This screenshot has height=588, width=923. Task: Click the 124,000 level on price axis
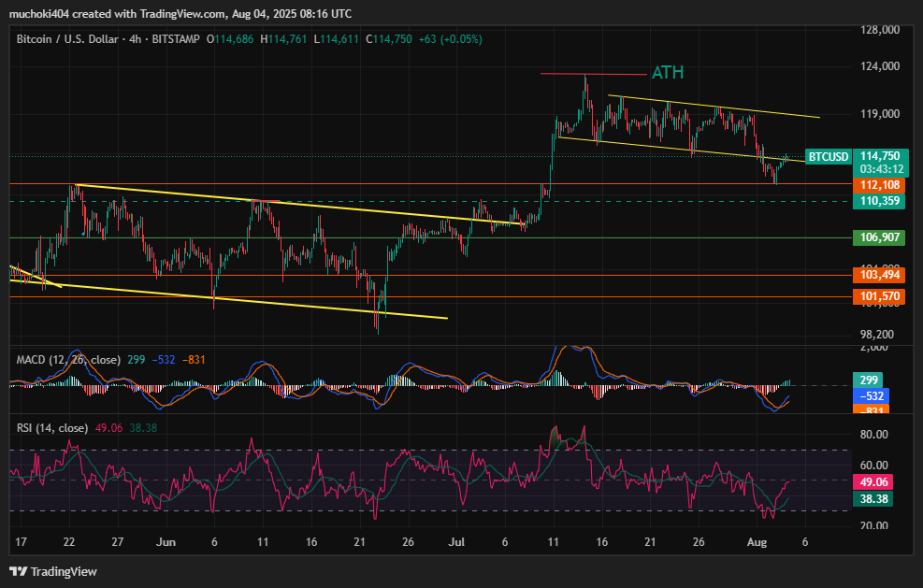[x=879, y=66]
